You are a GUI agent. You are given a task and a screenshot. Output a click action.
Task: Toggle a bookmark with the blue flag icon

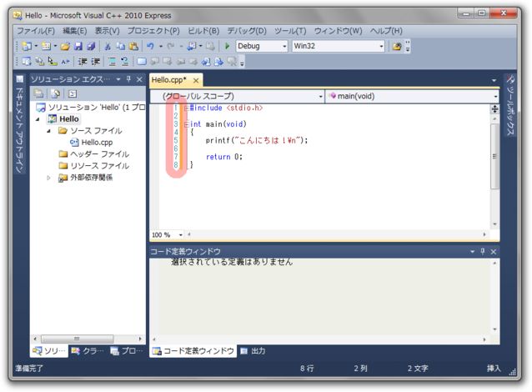pyautogui.click(x=142, y=62)
